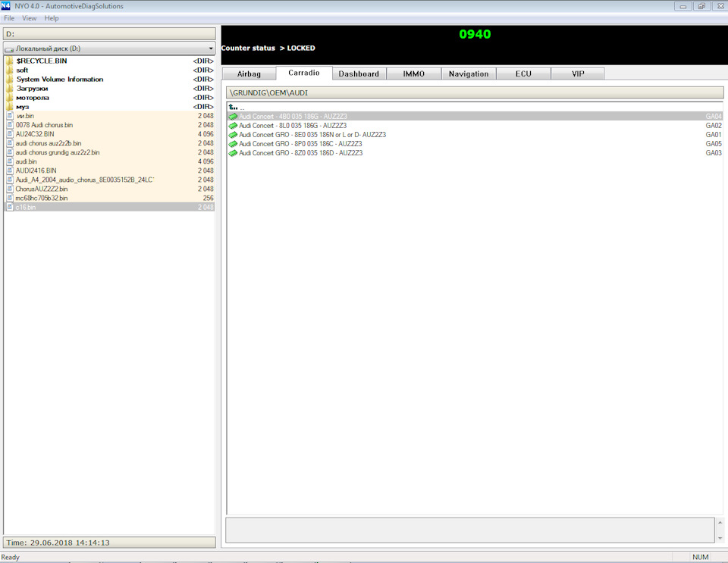This screenshot has width=728, height=563.
Task: Click the муз folder icon
Action: 10,107
